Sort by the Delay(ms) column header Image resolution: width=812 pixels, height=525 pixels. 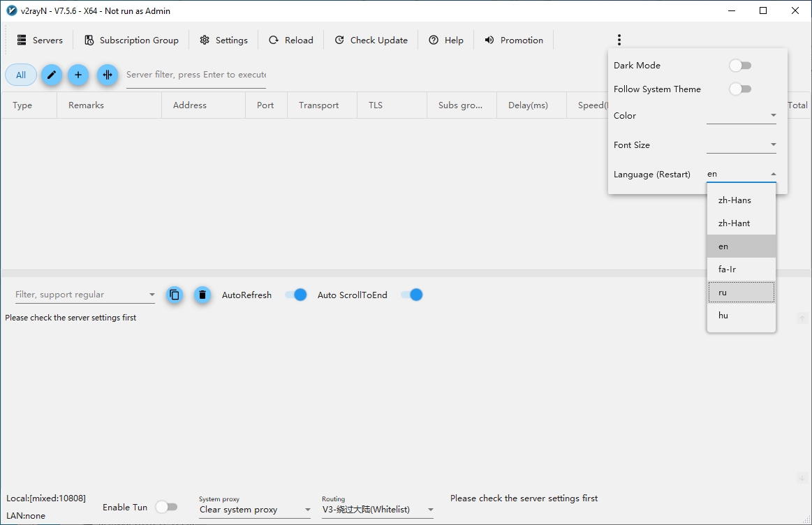pyautogui.click(x=531, y=105)
